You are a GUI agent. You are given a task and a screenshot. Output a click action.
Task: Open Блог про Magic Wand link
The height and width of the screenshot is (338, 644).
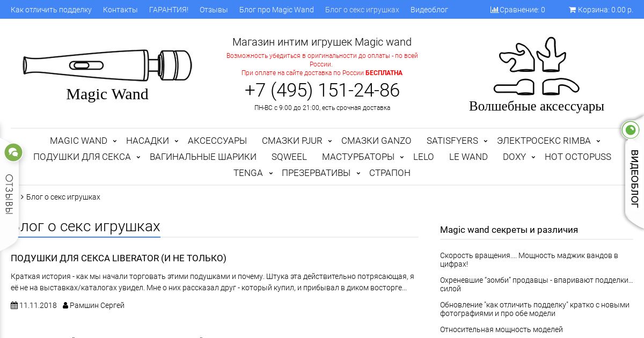tap(276, 10)
